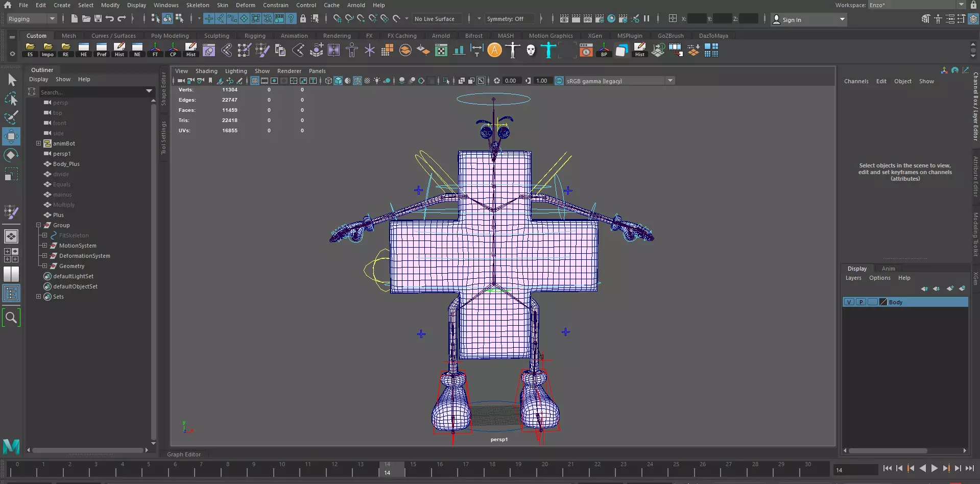
Task: Activate the Rotate tool in toolbox
Action: click(11, 155)
